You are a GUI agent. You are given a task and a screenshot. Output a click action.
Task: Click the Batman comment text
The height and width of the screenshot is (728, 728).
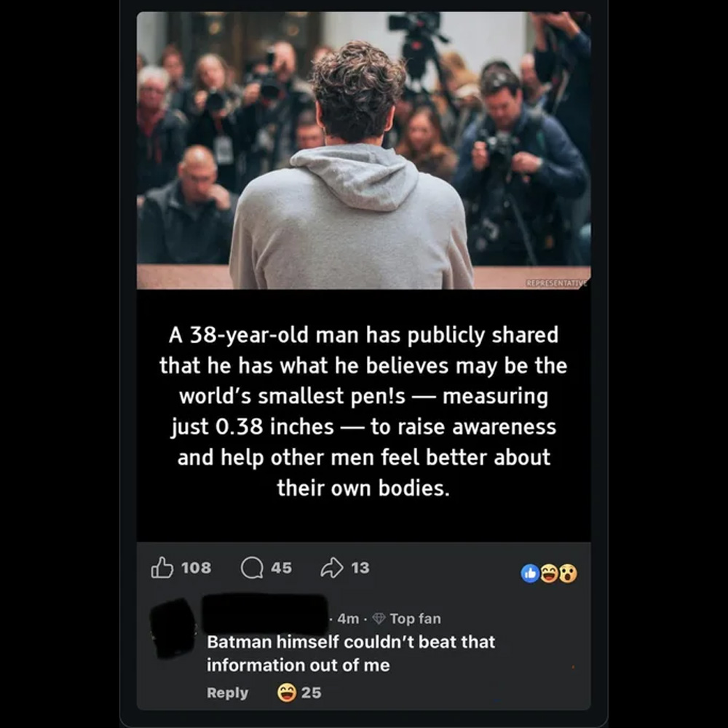click(x=351, y=653)
